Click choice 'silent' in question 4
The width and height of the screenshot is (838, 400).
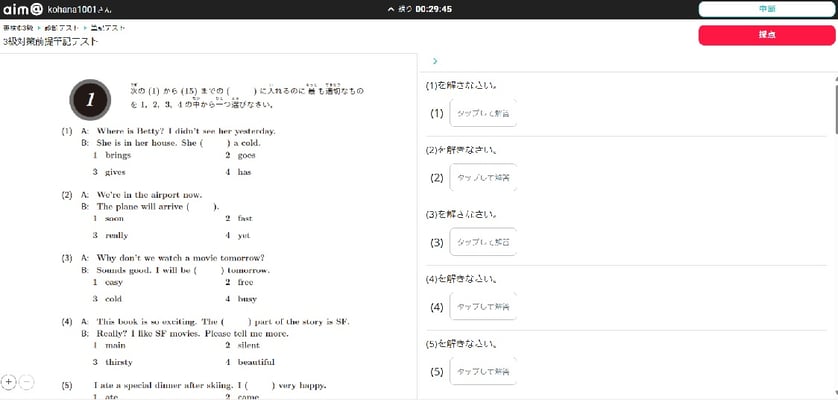(x=249, y=345)
